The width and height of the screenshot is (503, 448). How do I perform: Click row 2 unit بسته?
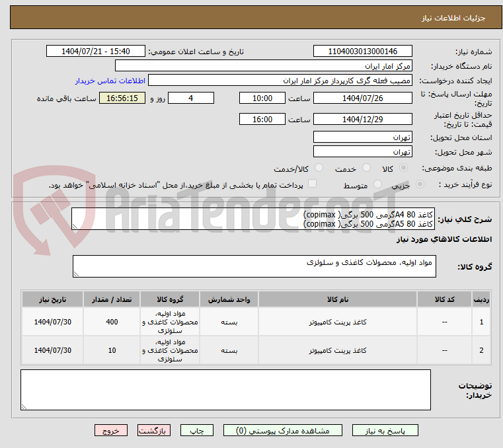(229, 350)
